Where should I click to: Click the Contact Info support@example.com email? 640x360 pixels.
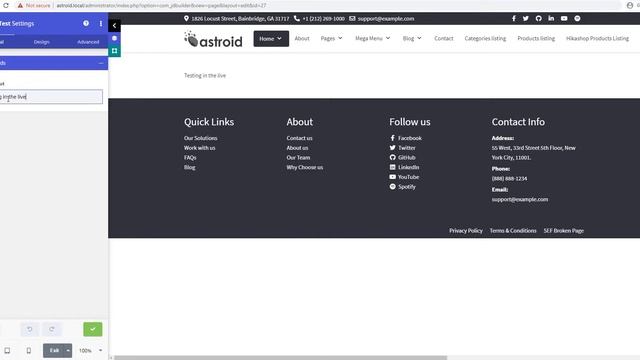click(520, 200)
